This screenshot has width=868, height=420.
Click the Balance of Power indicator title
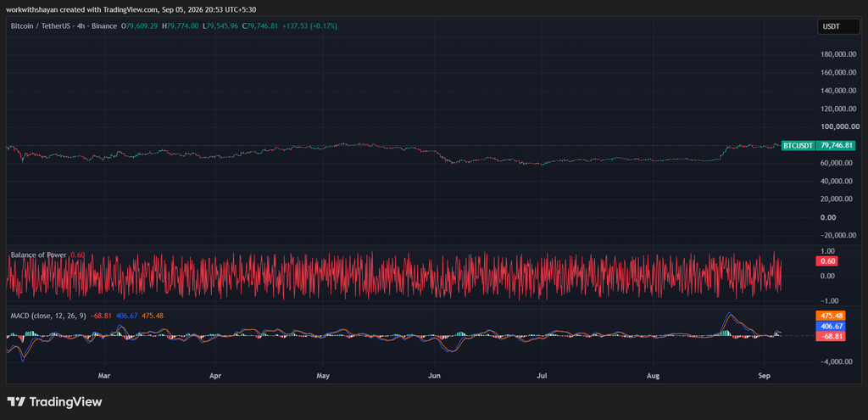tap(39, 255)
